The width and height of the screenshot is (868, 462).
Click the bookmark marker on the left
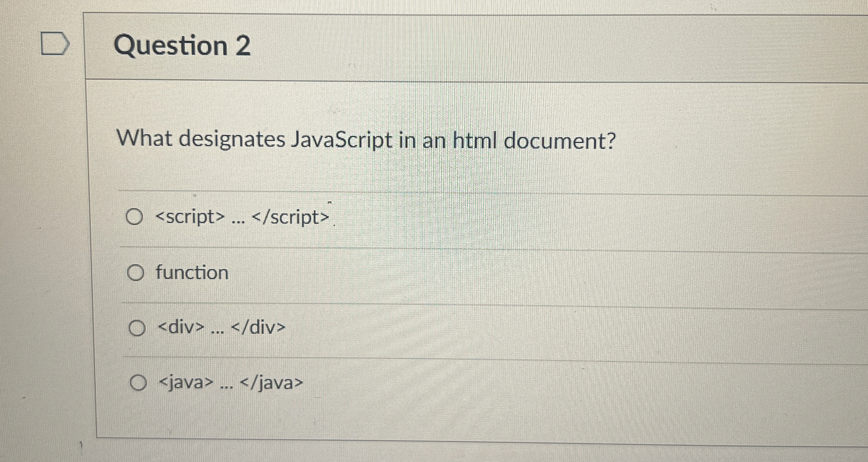pos(54,43)
